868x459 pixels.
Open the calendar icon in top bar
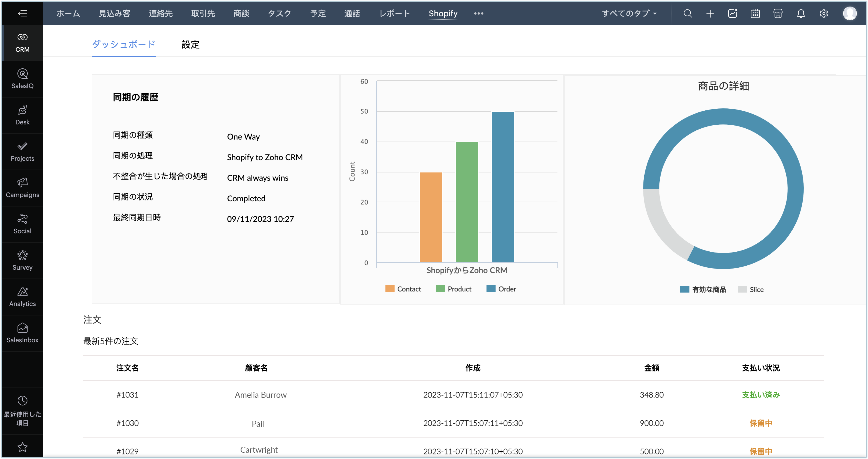pyautogui.click(x=755, y=13)
